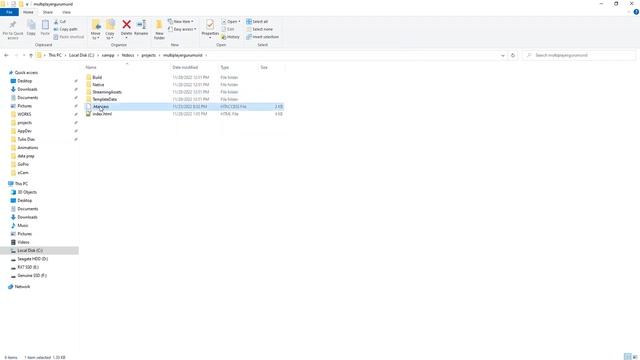This screenshot has width=640, height=360.
Task: Expand the address bar history dropdown
Action: pyautogui.click(x=503, y=55)
